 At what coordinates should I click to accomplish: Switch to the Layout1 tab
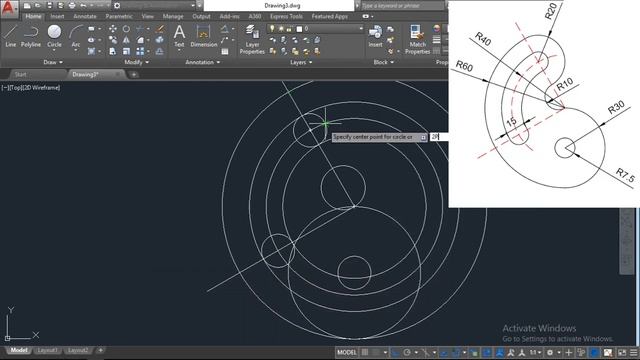coord(47,350)
